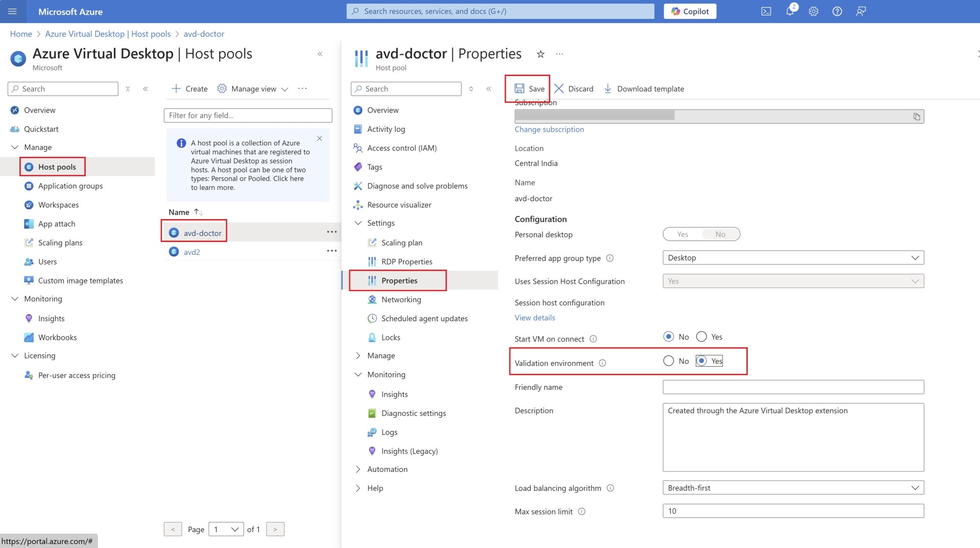980x548 pixels.
Task: Dismiss the host pool info banner
Action: tap(320, 138)
